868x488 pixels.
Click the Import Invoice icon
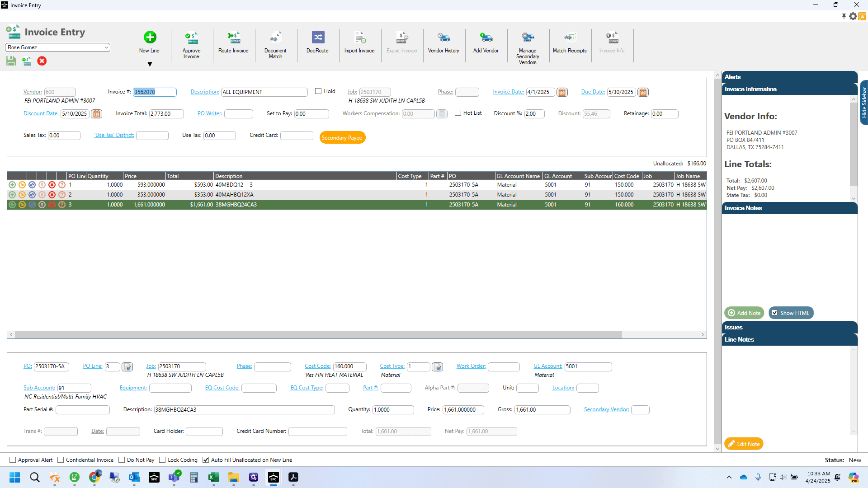coord(360,37)
